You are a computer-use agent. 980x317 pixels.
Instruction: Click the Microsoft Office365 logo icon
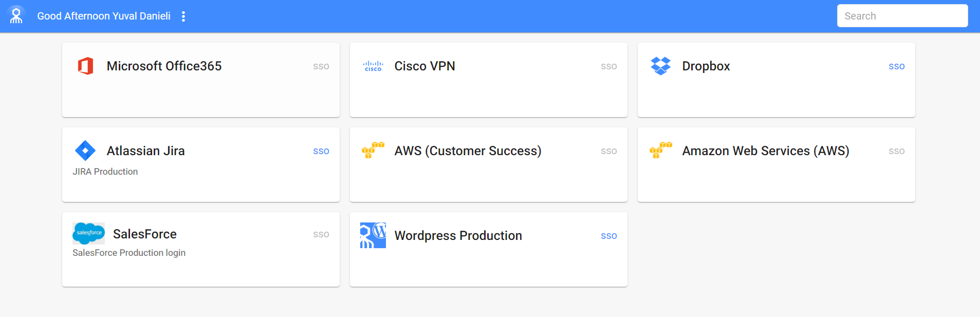pyautogui.click(x=85, y=66)
